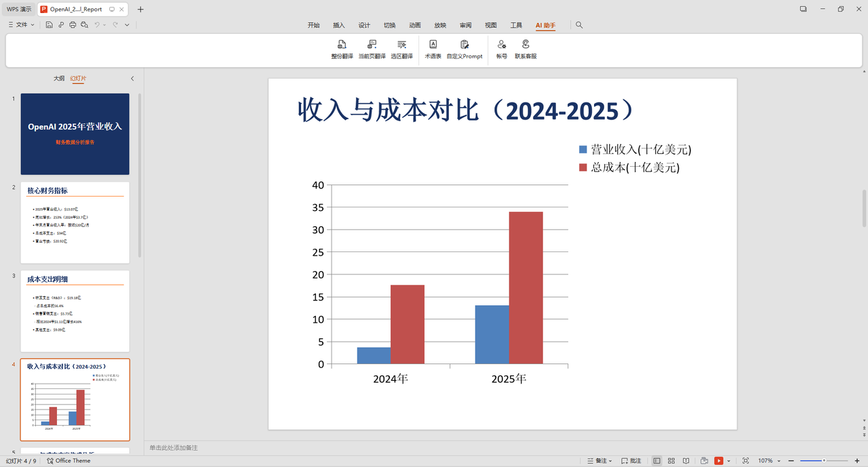This screenshot has width=868, height=467.
Task: Click the Undo arrow icon
Action: pyautogui.click(x=97, y=24)
